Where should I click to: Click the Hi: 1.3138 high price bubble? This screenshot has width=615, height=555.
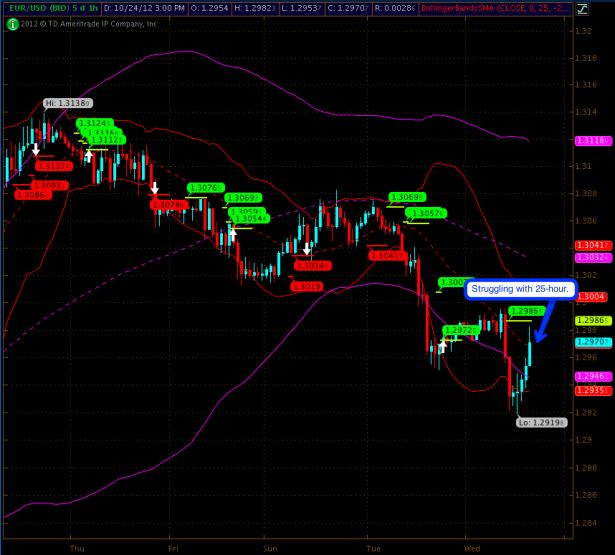(68, 103)
